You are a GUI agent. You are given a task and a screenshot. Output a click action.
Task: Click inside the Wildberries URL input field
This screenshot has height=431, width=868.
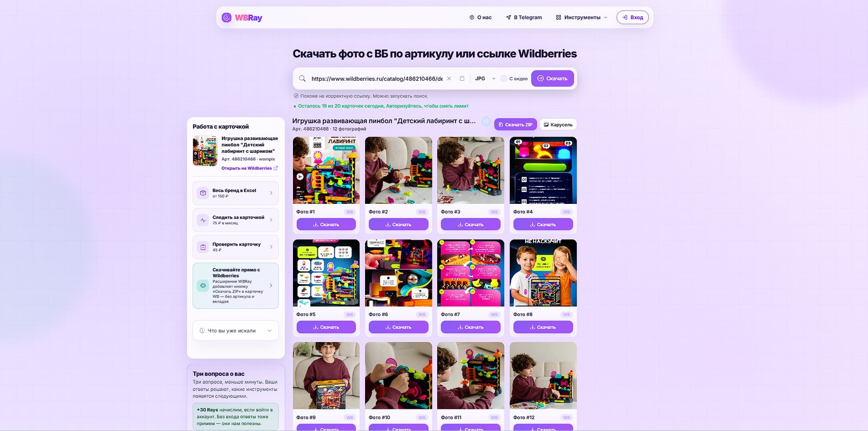click(376, 79)
